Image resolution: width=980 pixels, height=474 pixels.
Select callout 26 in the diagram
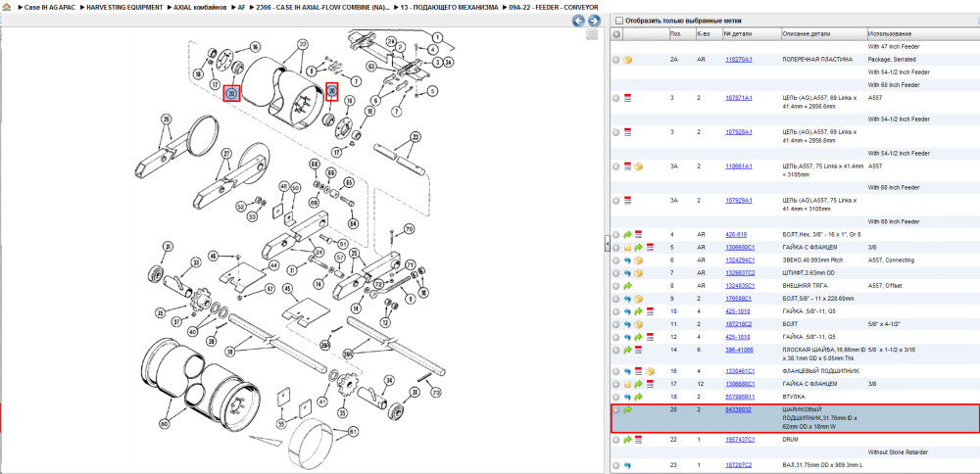[x=166, y=118]
